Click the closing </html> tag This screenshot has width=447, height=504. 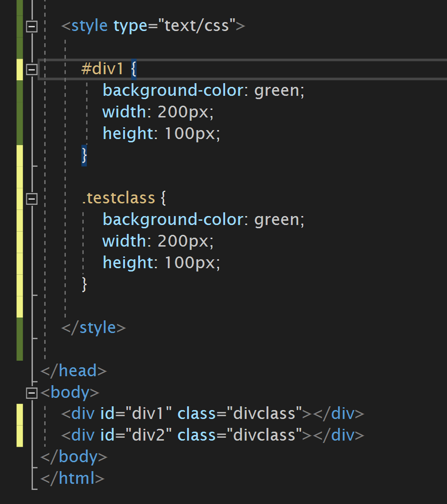click(x=72, y=478)
